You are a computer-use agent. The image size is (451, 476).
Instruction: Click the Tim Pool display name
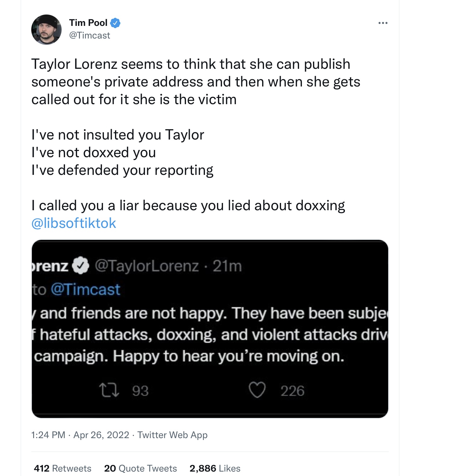pyautogui.click(x=88, y=23)
